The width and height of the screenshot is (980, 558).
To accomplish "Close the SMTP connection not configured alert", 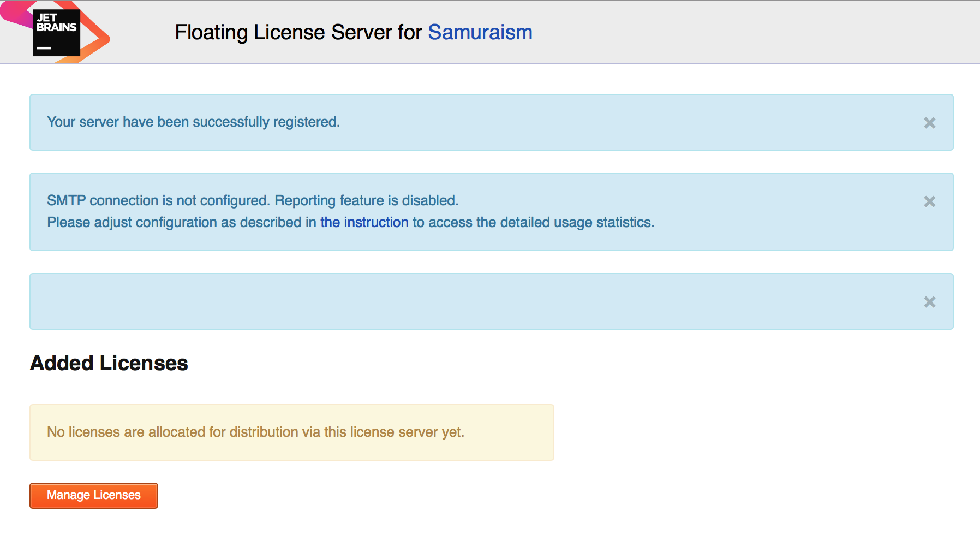I will click(x=930, y=201).
